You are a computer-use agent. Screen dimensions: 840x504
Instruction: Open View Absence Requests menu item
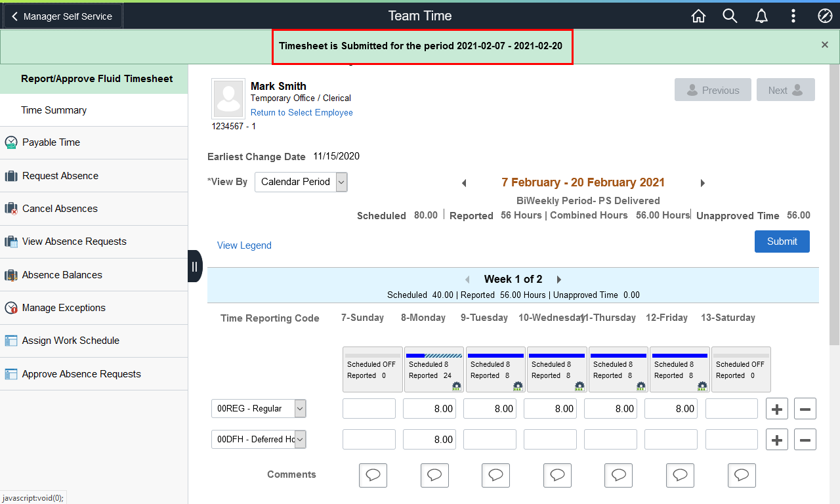pyautogui.click(x=94, y=241)
